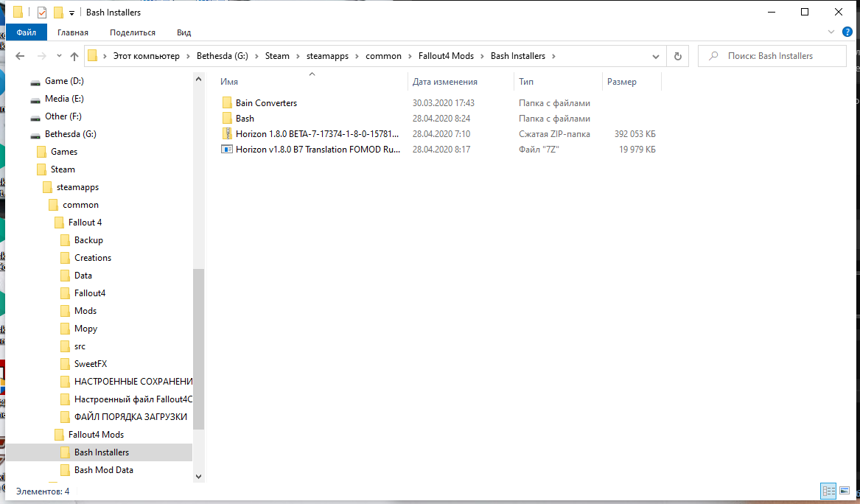Click the Back navigation arrow

[20, 56]
